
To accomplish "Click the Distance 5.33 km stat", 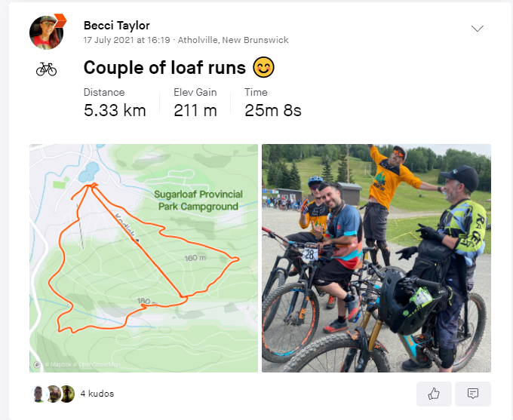I will click(115, 104).
